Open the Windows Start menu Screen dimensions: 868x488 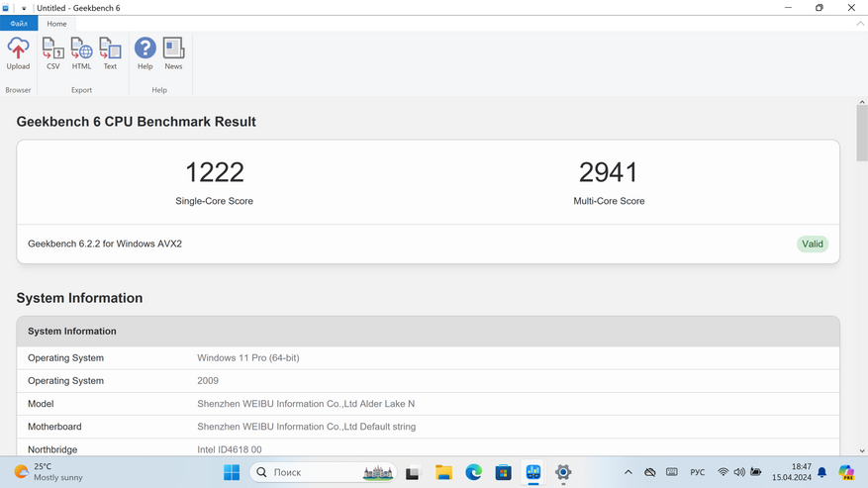click(x=232, y=472)
